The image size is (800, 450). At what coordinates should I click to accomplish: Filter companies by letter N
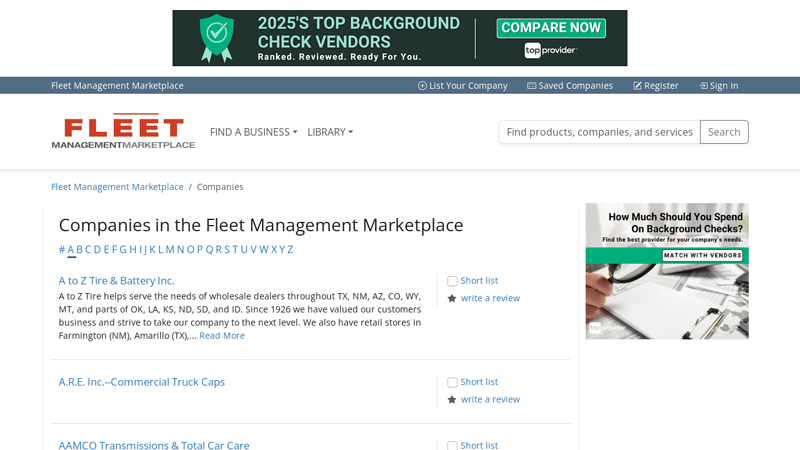click(181, 249)
